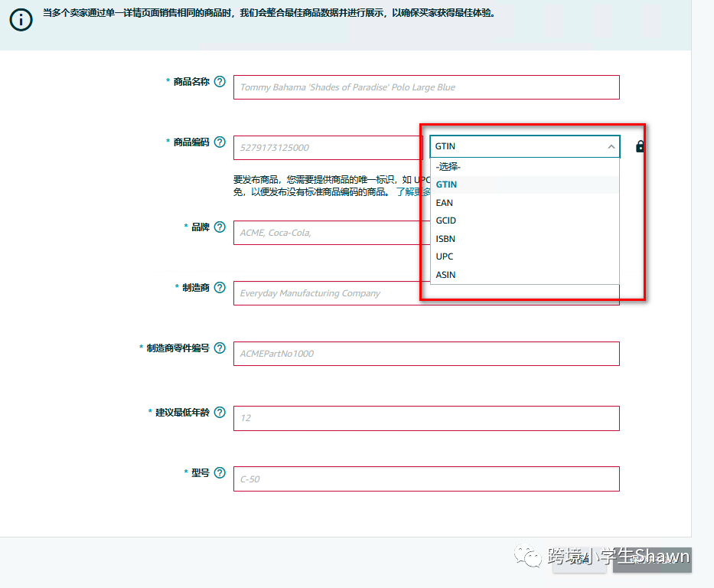The width and height of the screenshot is (714, 588).
Task: Click the help icon next to 品牌
Action: tap(220, 227)
